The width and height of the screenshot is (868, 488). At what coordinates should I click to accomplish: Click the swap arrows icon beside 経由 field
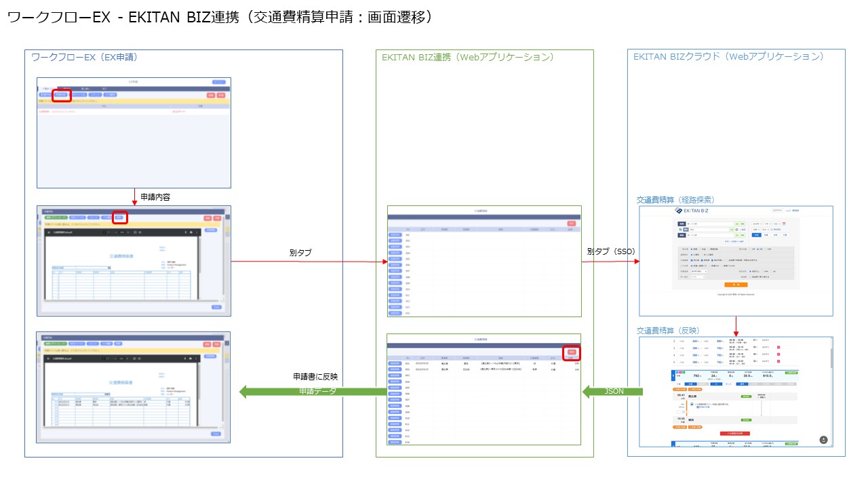(x=680, y=229)
